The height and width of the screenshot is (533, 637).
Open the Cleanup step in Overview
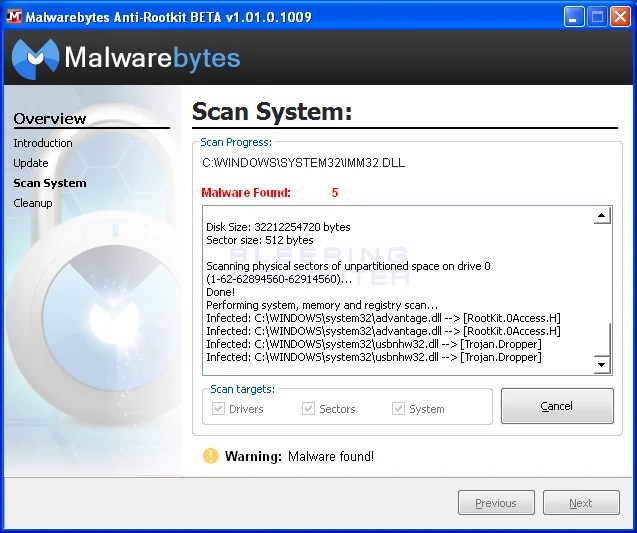click(33, 203)
